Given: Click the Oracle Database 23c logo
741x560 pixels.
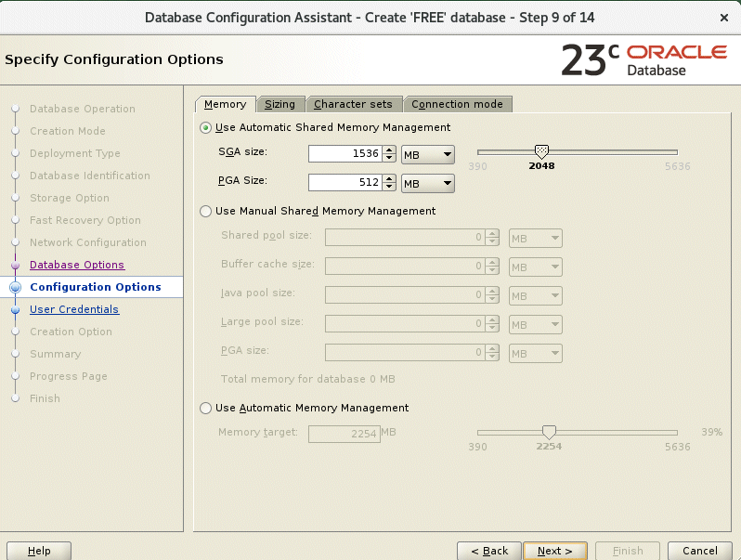Looking at the screenshot, I should pos(643,59).
